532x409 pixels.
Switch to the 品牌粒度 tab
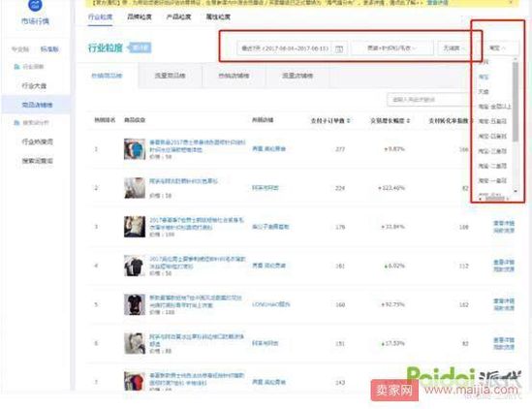(x=140, y=16)
